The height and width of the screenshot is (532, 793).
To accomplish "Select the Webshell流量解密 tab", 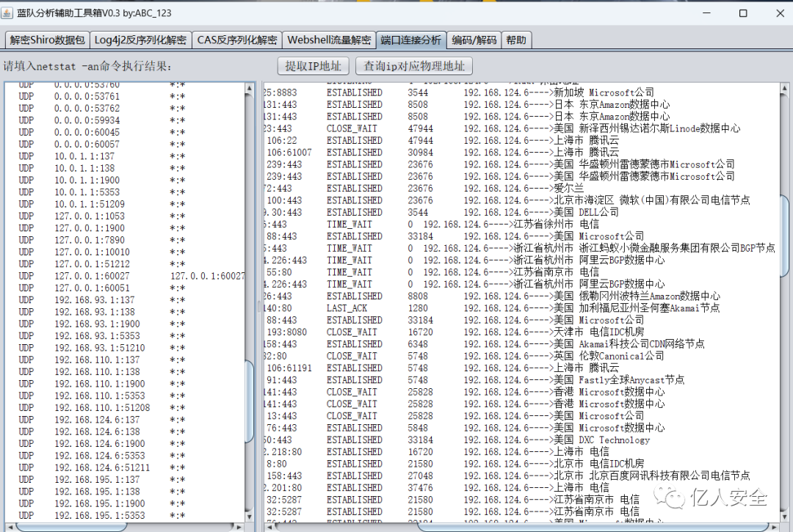I will (329, 40).
